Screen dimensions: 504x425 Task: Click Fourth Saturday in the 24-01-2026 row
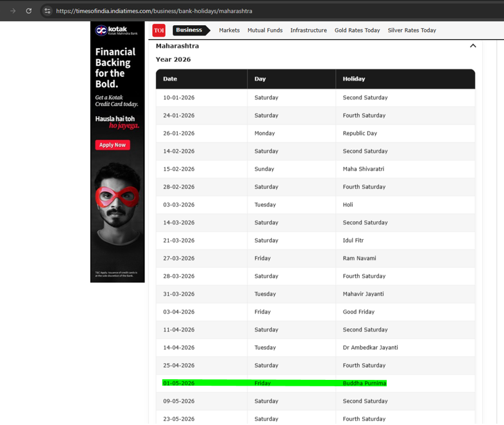[x=364, y=115]
